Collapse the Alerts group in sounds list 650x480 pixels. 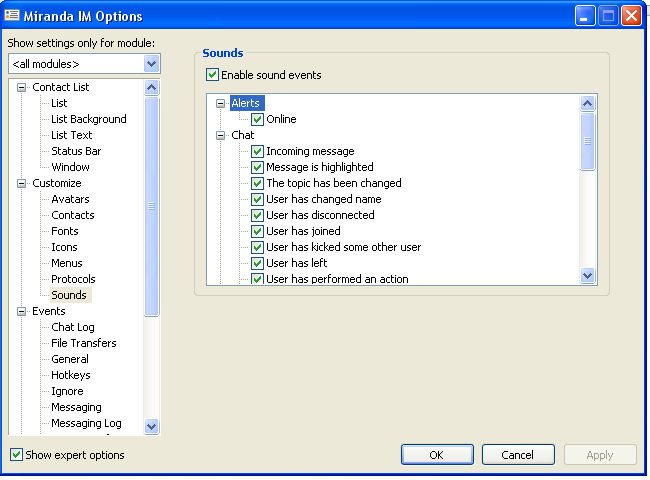pyautogui.click(x=221, y=103)
